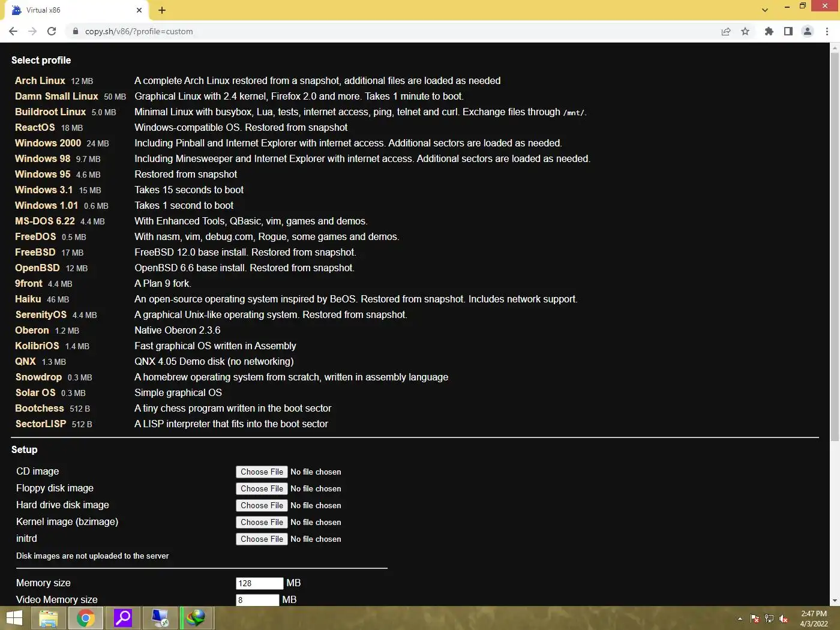
Task: Launch the Windows 2000 profile
Action: pos(48,143)
